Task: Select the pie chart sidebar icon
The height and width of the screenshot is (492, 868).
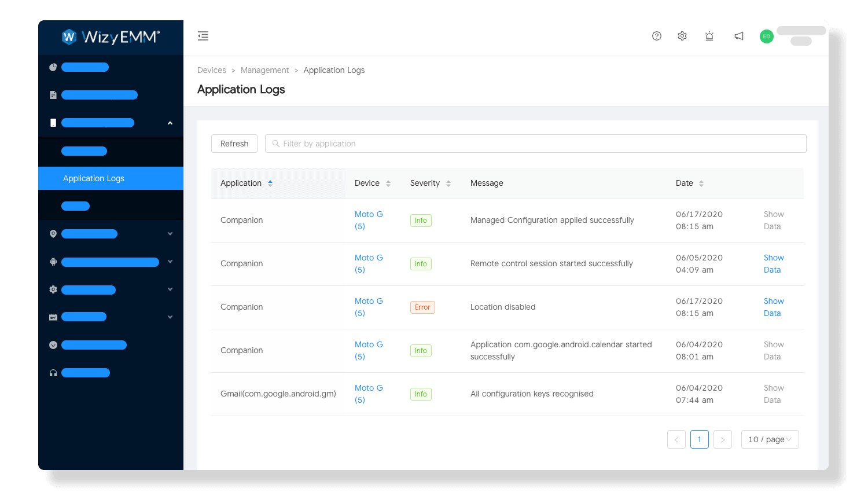Action: [53, 67]
